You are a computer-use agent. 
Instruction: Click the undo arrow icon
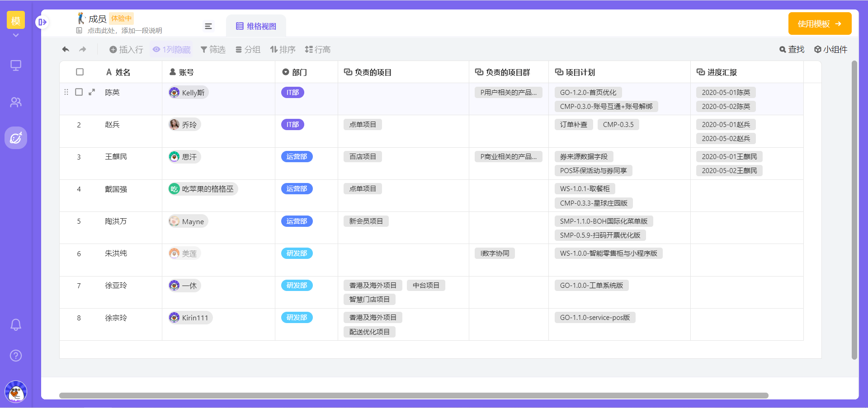(66, 49)
